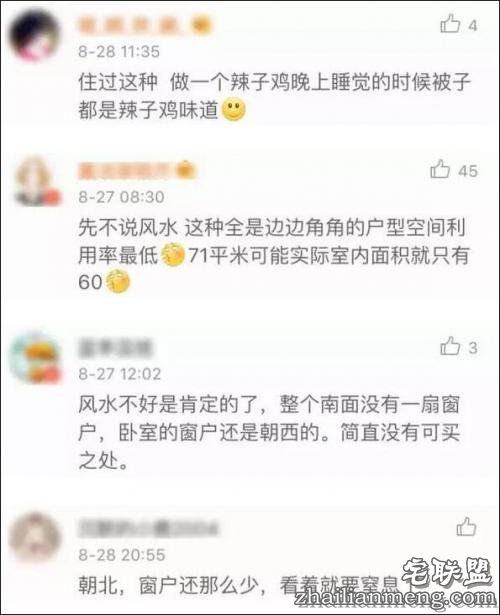This screenshot has width=500, height=615.
Task: Open avatar of the 8-27 08:30 commenter
Action: [x=37, y=181]
